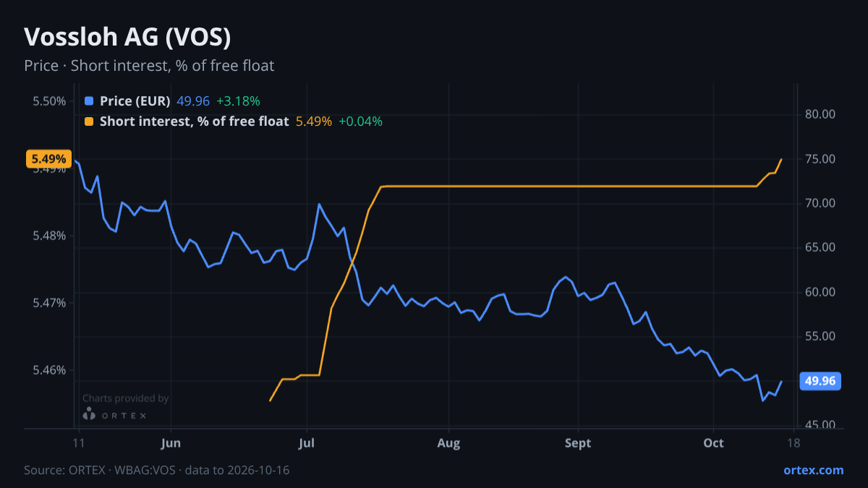Viewport: 868px width, 488px height.
Task: Select the 'Short interest, % of free float' legend label
Action: (x=194, y=121)
